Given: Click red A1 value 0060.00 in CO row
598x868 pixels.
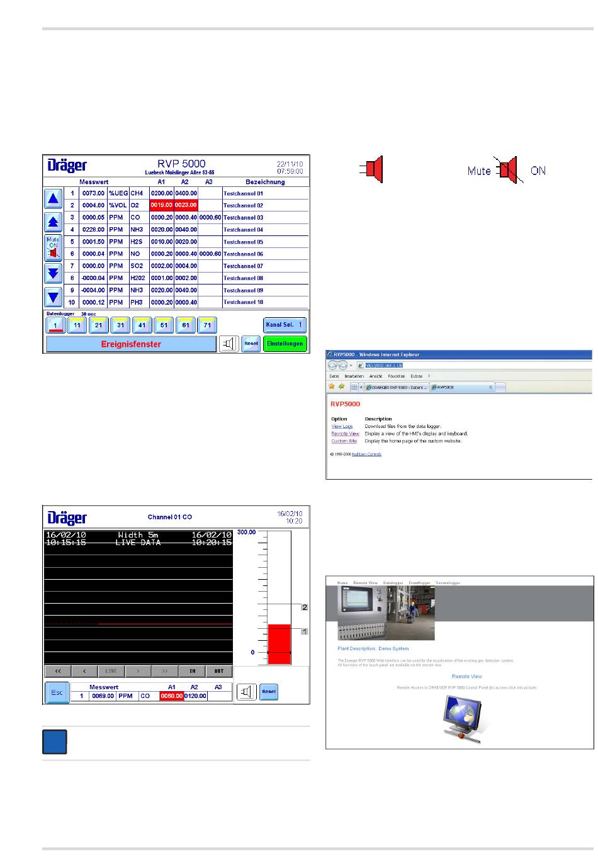Looking at the screenshot, I should pos(172,696).
